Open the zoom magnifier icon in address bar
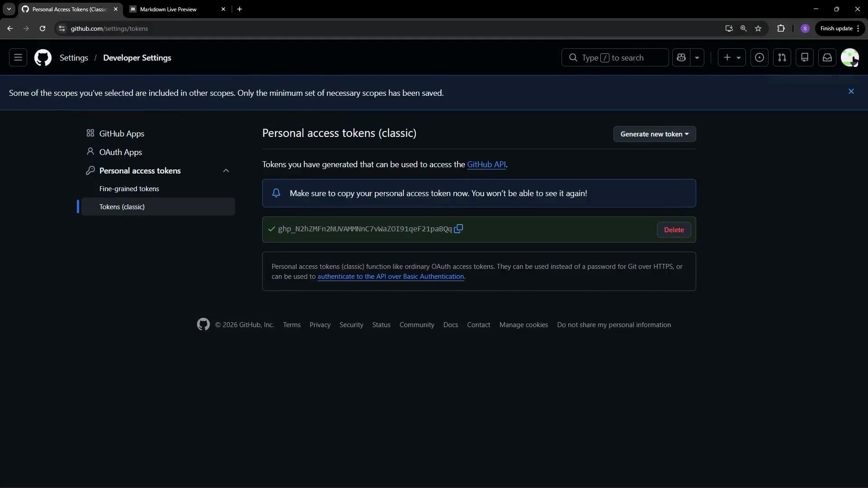Image resolution: width=868 pixels, height=488 pixels. tap(743, 28)
